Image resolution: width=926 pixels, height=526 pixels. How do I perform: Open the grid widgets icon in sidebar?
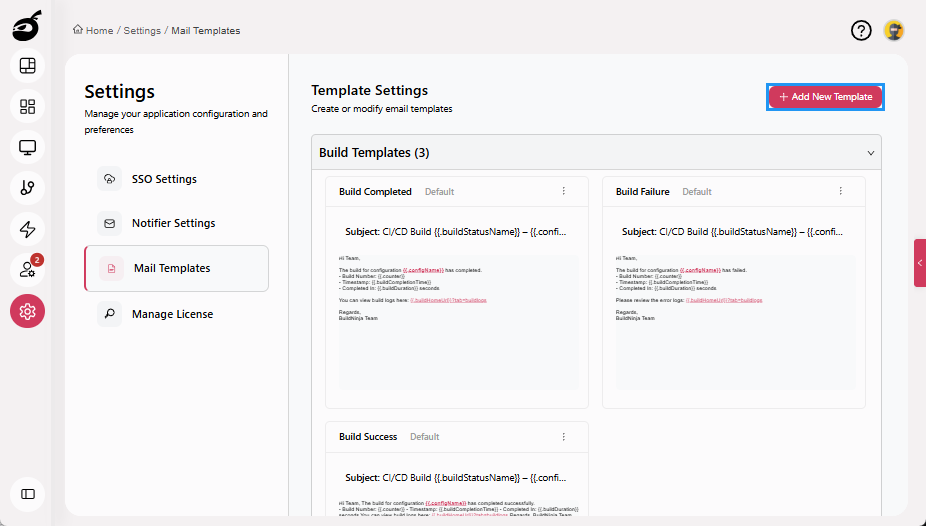pyautogui.click(x=27, y=106)
